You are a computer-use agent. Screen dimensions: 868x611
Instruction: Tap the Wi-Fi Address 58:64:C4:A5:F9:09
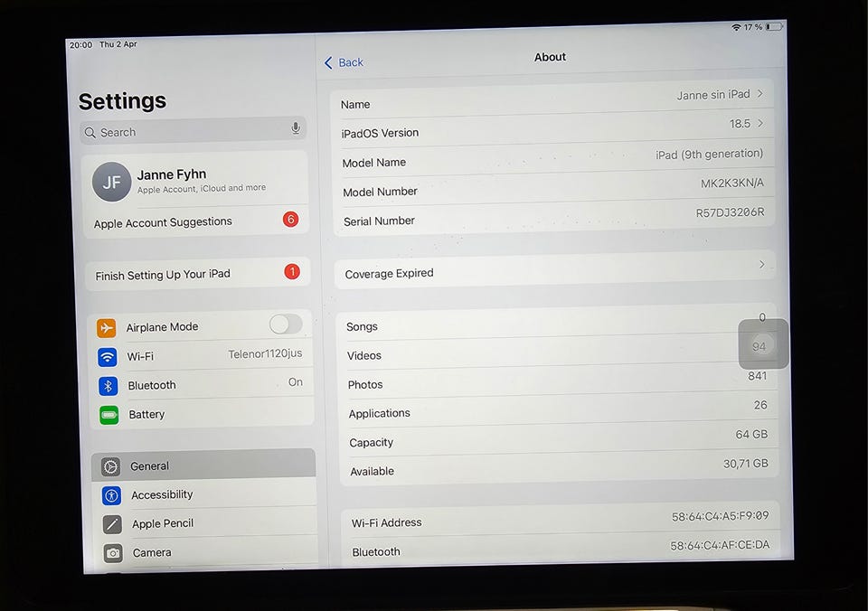[721, 516]
